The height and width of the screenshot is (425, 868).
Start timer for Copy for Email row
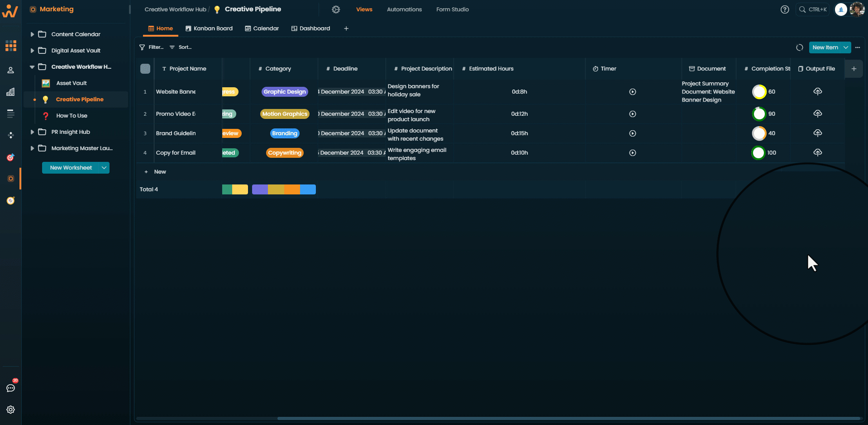tap(633, 153)
